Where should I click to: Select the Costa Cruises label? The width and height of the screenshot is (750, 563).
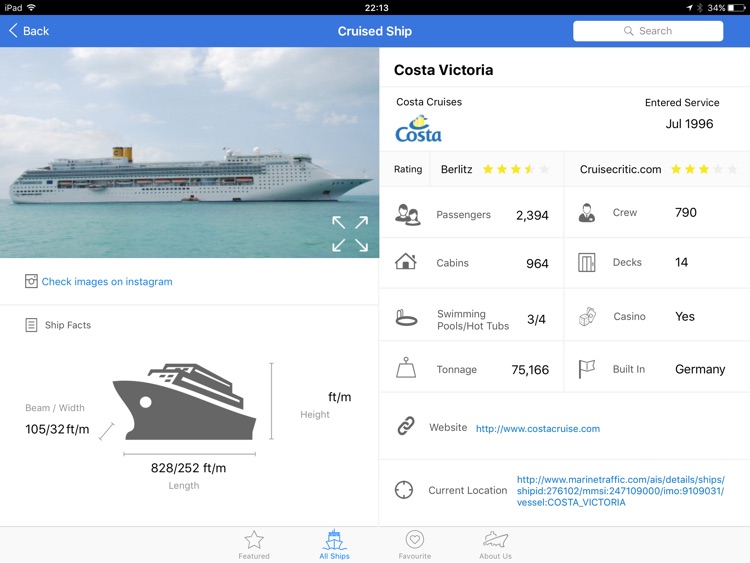pos(429,102)
